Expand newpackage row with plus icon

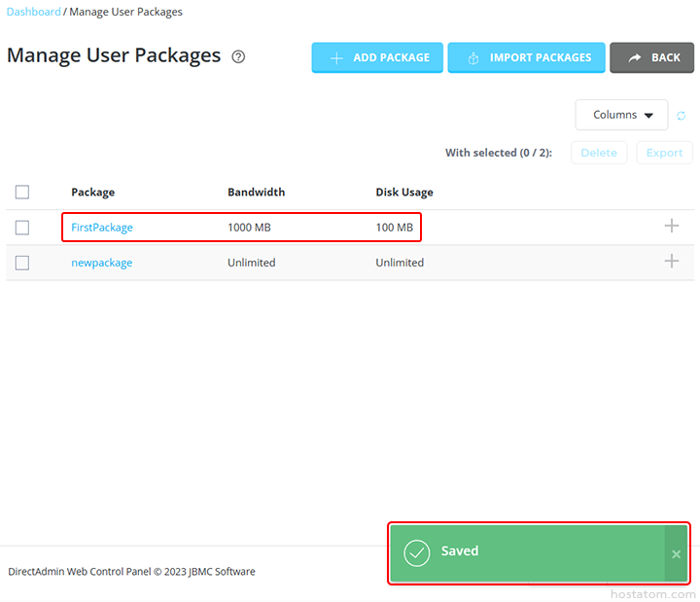point(671,261)
